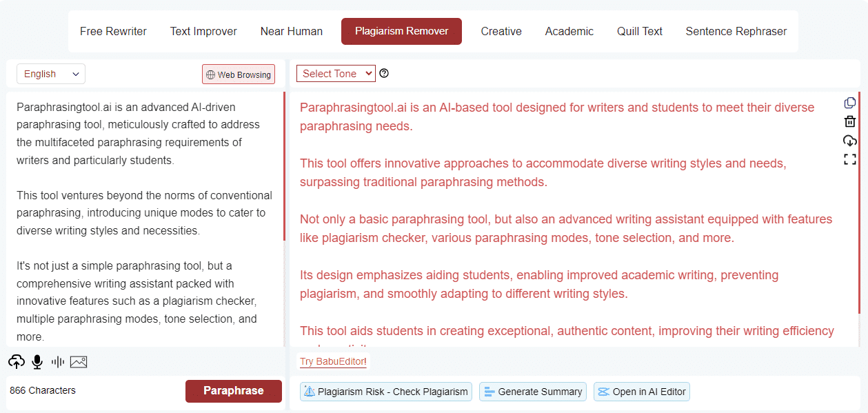This screenshot has width=868, height=413.
Task: Delete the output with the trash icon
Action: click(850, 121)
